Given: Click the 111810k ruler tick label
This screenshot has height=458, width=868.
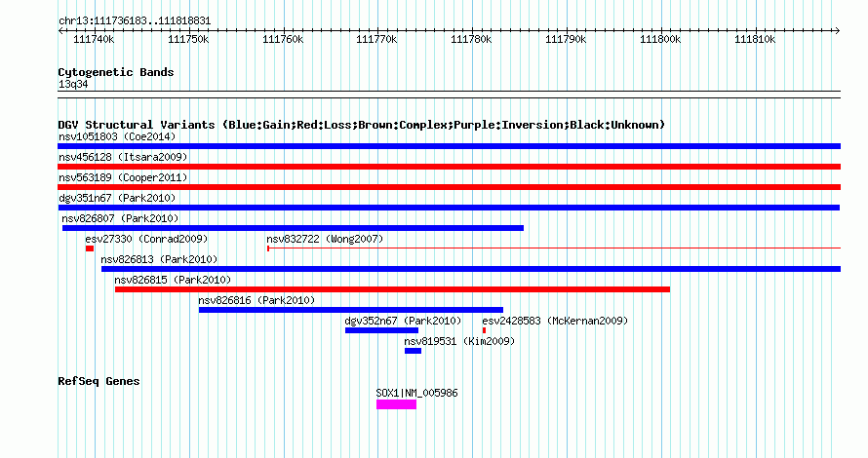Looking at the screenshot, I should click(755, 40).
